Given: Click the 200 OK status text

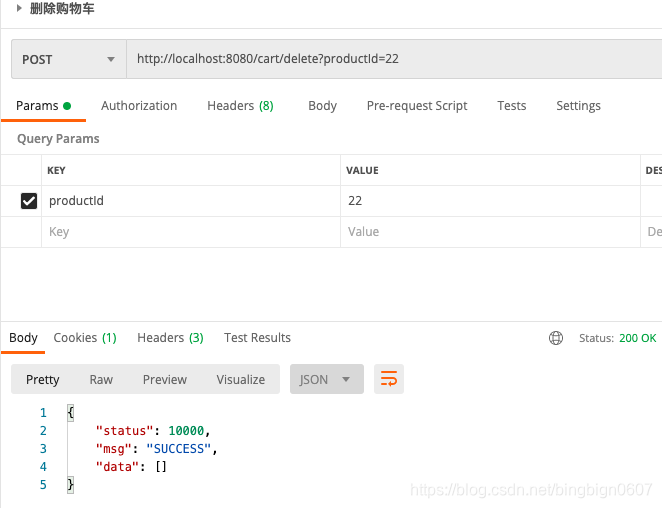Looking at the screenshot, I should click(638, 338).
